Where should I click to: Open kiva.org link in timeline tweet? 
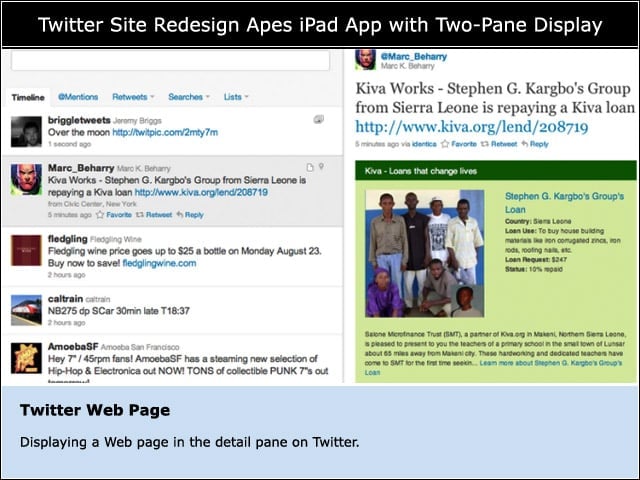pos(201,192)
